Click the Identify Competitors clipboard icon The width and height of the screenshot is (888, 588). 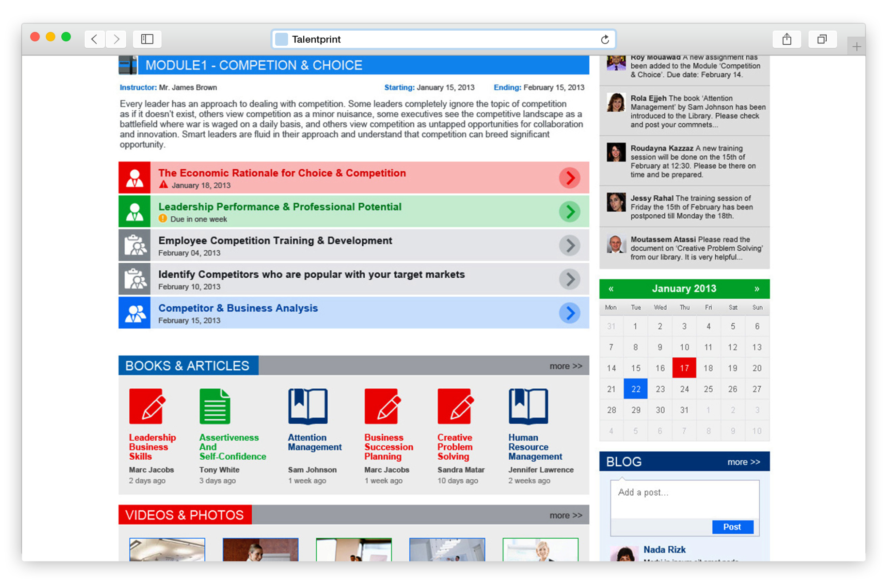tap(135, 279)
